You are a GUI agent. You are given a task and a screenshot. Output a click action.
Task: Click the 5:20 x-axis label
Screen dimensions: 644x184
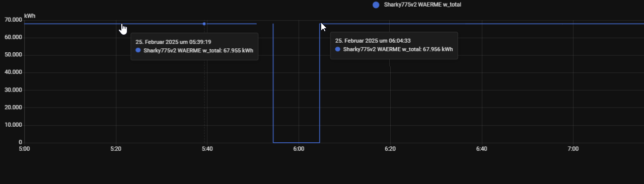116,149
